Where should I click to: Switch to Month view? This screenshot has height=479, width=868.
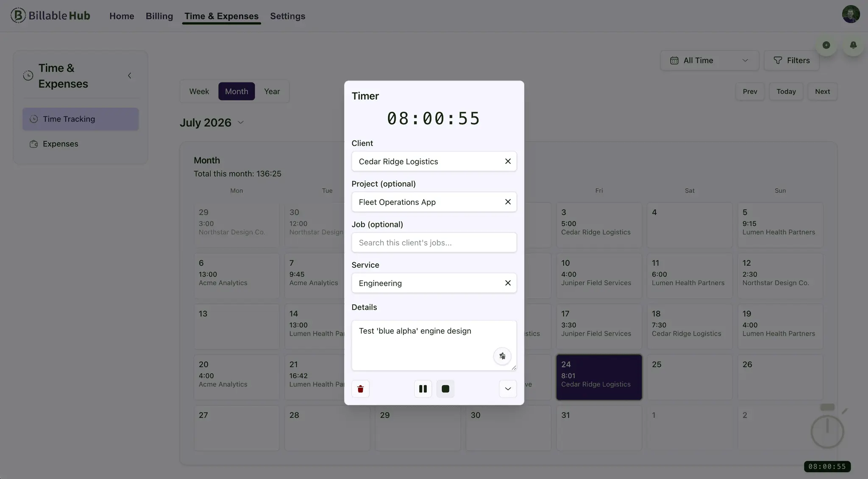[236, 91]
